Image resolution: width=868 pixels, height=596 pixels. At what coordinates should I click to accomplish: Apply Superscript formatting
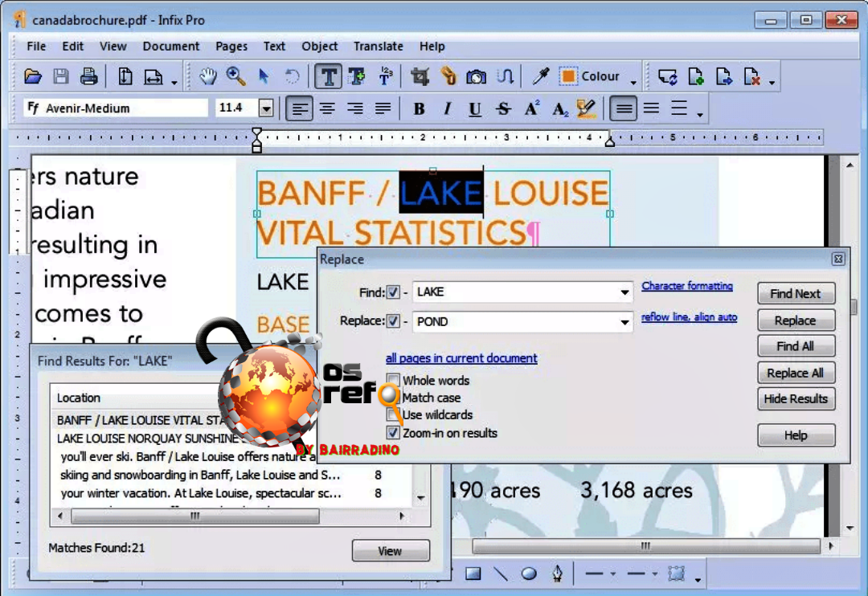531,108
